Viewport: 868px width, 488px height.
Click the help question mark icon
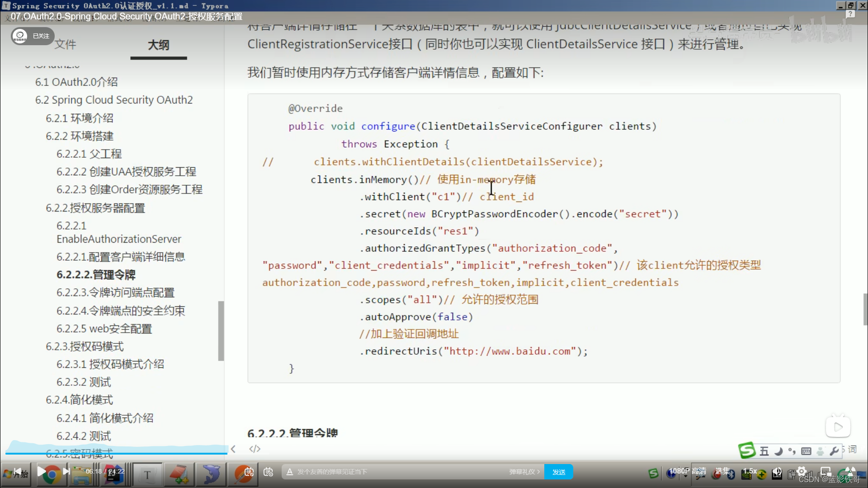pos(850,14)
